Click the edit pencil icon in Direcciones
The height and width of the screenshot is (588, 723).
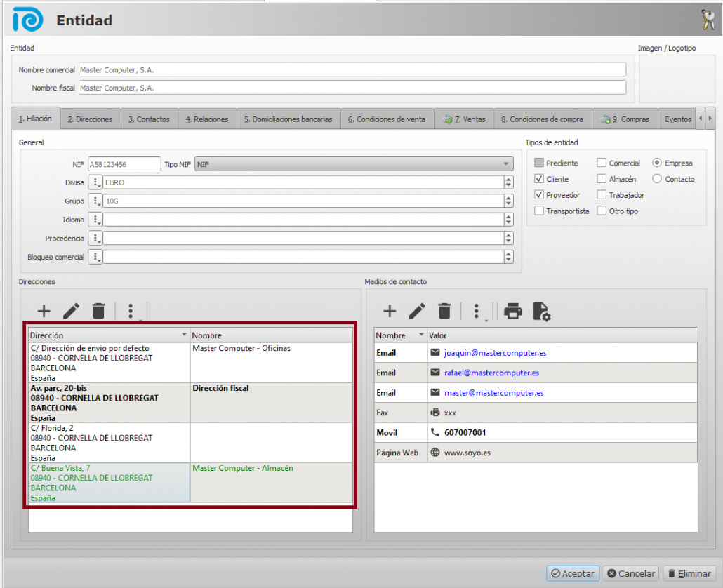pyautogui.click(x=71, y=311)
